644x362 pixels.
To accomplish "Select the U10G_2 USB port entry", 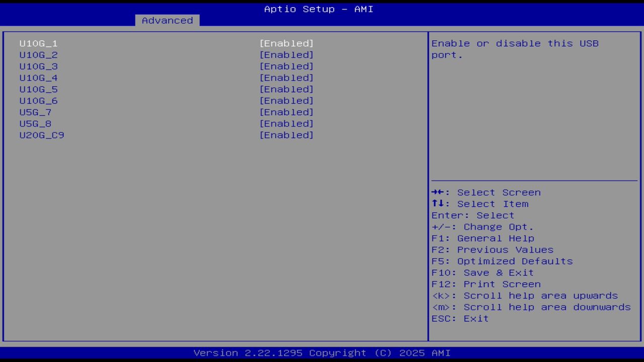I will click(x=38, y=55).
